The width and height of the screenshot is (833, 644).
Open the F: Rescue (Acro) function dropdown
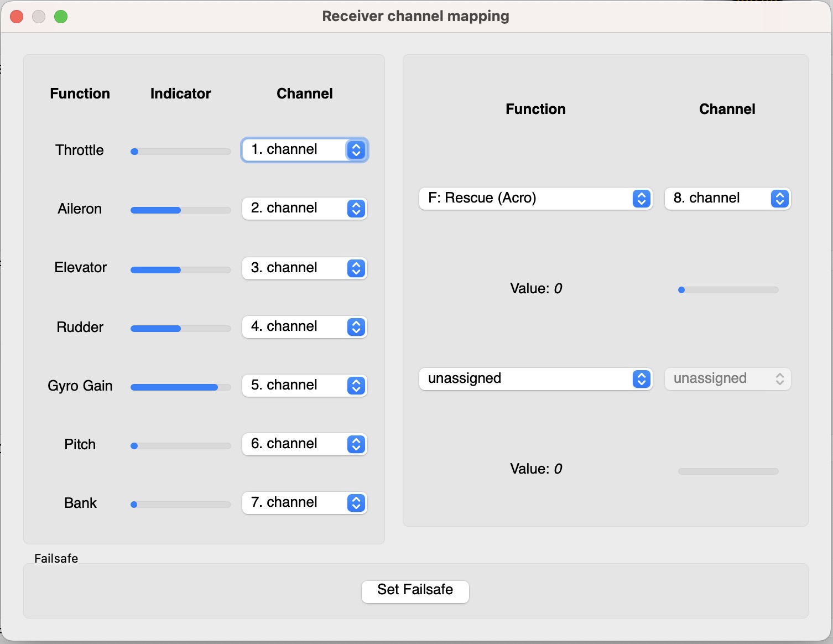(x=535, y=199)
